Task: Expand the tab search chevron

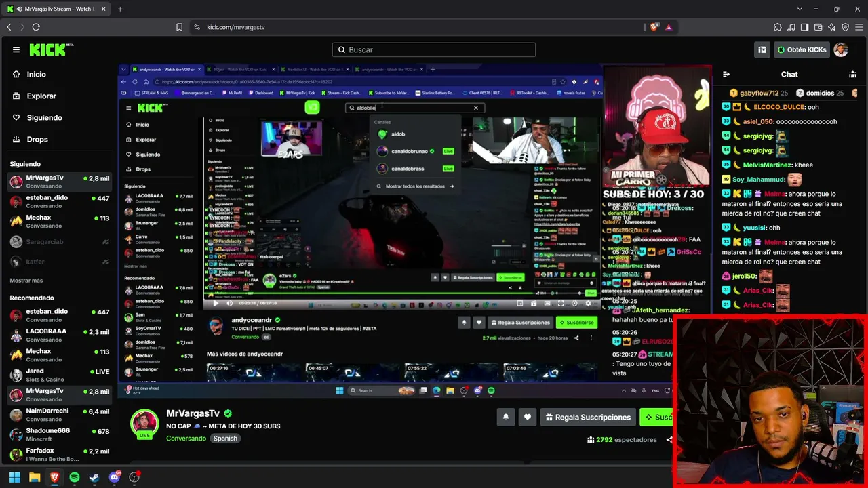Action: click(x=800, y=9)
